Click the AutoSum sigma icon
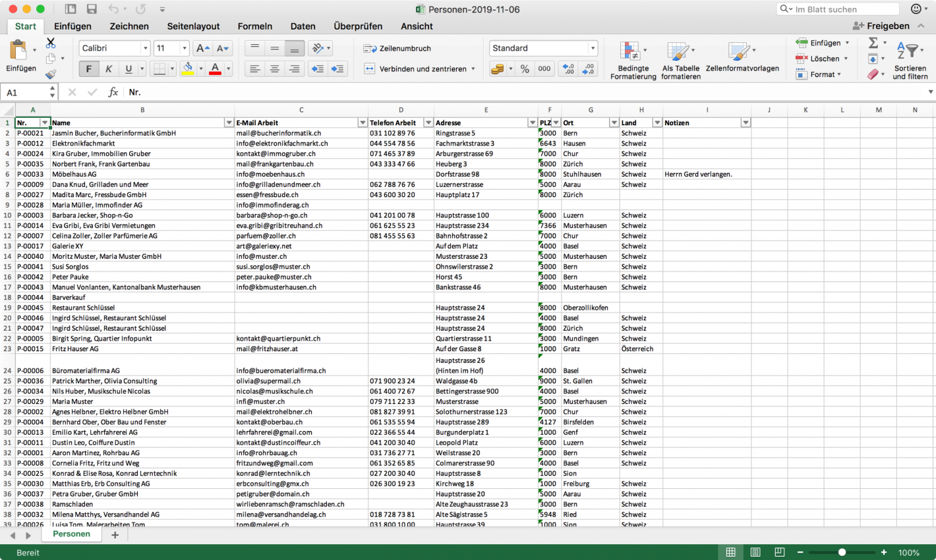This screenshot has height=560, width=936. coord(873,42)
